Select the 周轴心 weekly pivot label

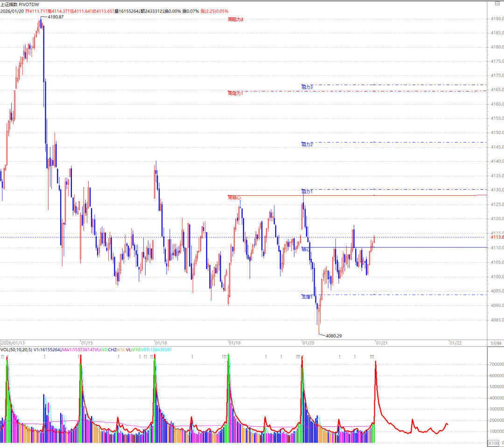tap(234, 198)
